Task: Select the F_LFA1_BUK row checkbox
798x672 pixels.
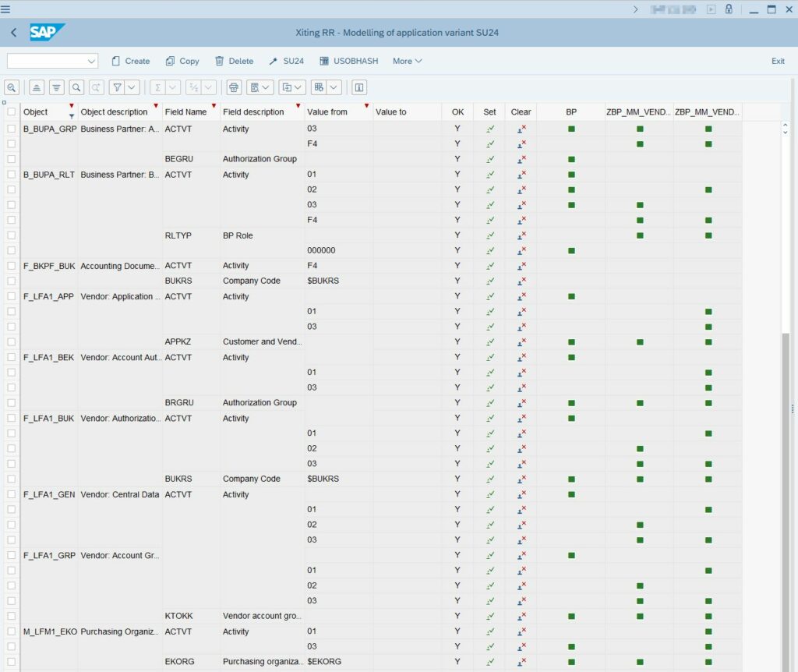Action: (11, 418)
